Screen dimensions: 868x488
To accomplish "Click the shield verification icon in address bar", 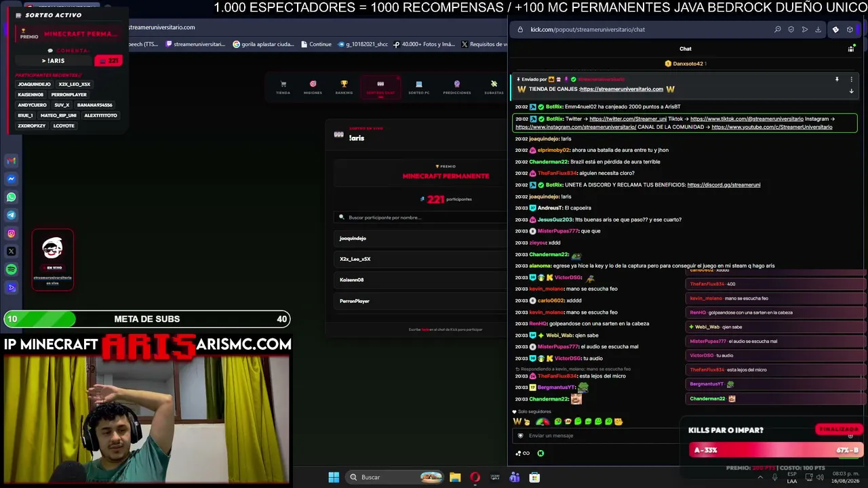I will click(x=791, y=30).
